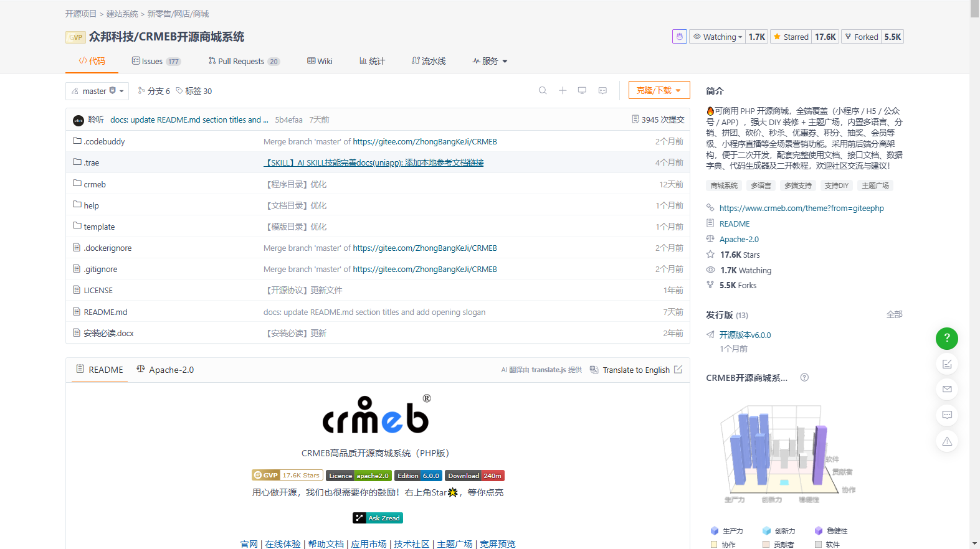This screenshot has height=549, width=980.
Task: Select the README tab above the readme content
Action: point(100,370)
